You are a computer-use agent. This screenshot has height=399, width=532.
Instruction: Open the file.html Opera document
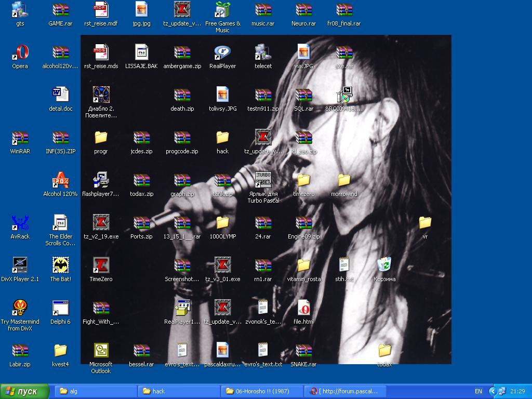(303, 308)
